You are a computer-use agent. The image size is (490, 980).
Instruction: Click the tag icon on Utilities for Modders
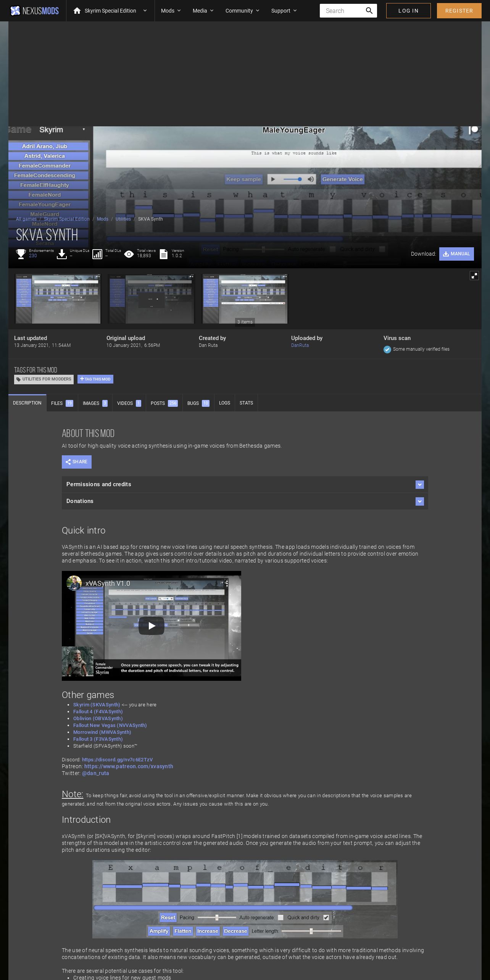click(18, 379)
